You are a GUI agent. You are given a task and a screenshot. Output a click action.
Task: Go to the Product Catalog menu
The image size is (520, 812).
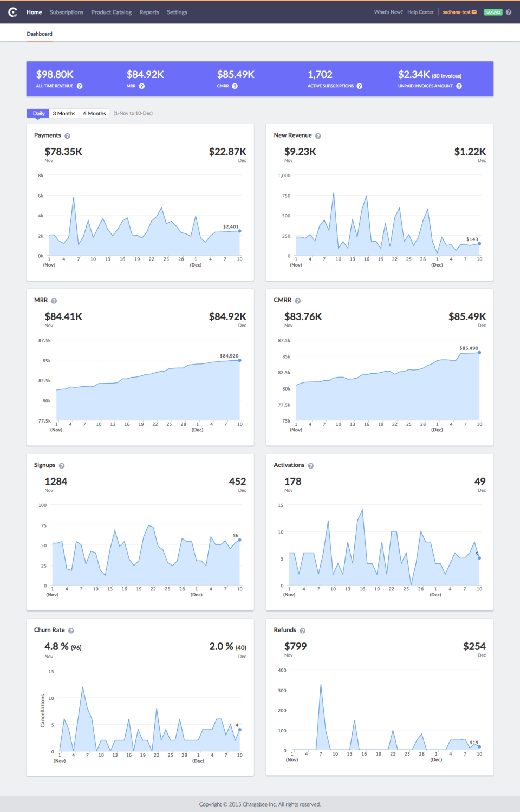111,12
